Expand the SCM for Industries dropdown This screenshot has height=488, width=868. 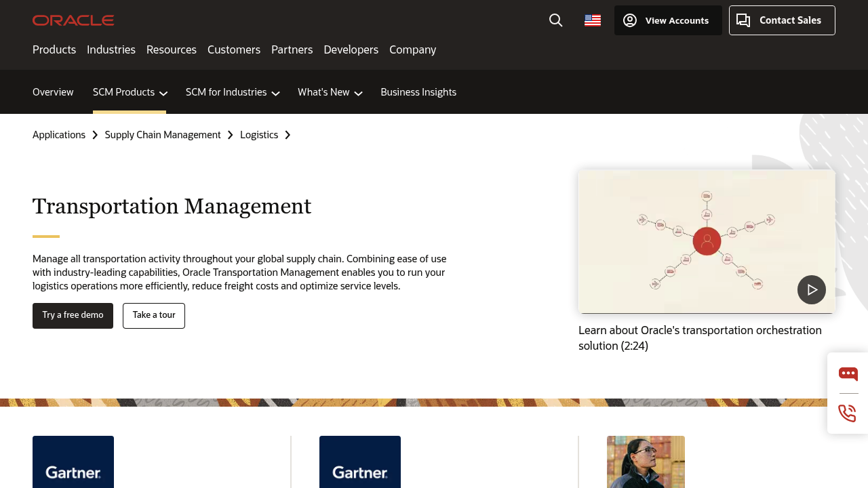coord(231,91)
